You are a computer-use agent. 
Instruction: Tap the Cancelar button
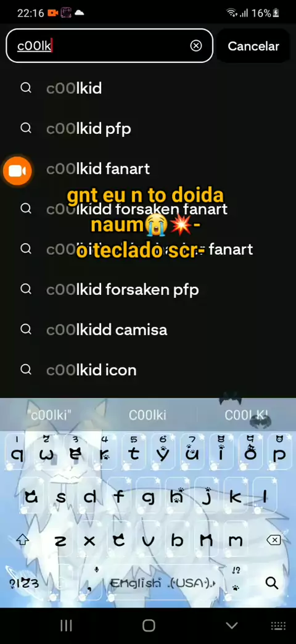coord(253,46)
